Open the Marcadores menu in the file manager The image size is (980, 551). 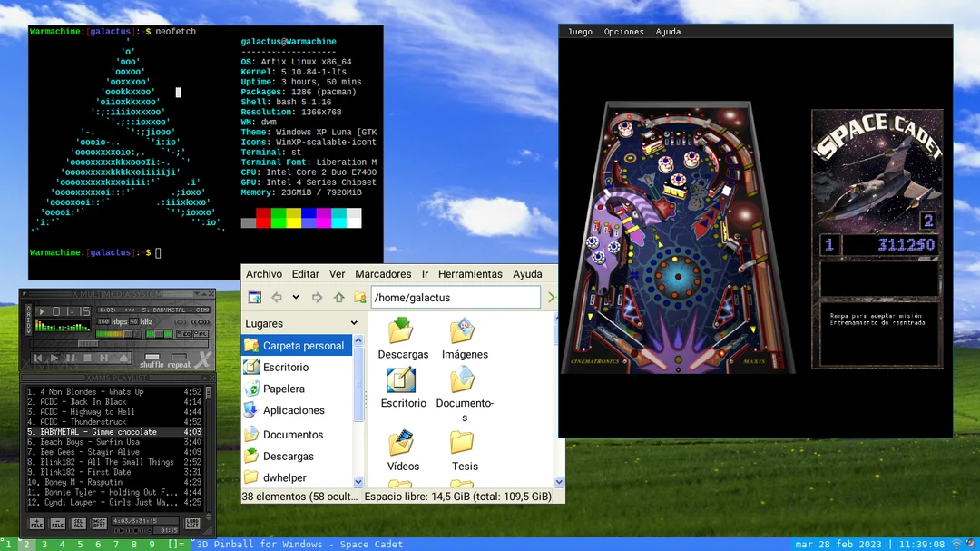[x=384, y=274]
